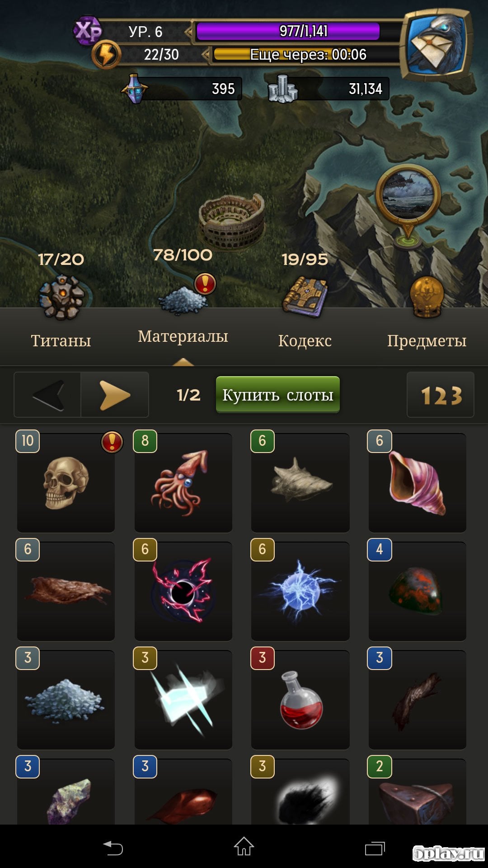488x868 pixels.
Task: Select the red squid material
Action: (x=183, y=483)
